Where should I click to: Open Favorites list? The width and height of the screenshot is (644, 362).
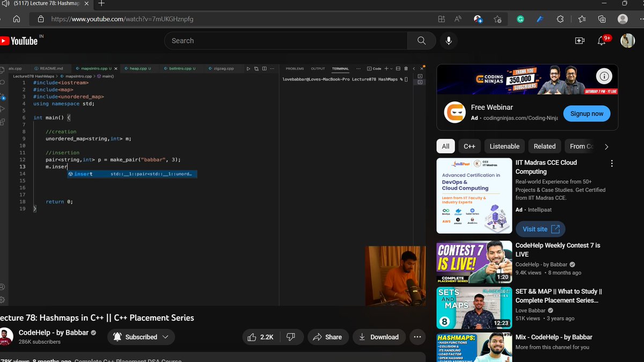tap(582, 19)
